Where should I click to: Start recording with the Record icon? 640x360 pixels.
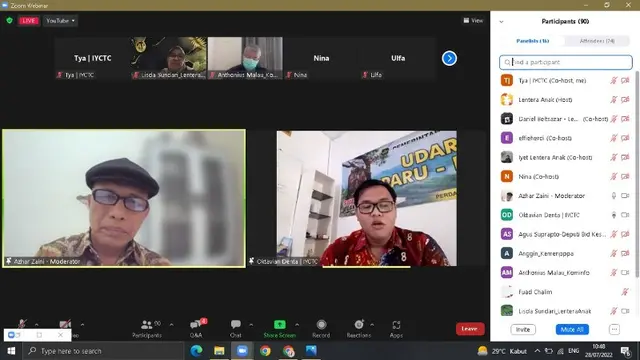pos(321,329)
